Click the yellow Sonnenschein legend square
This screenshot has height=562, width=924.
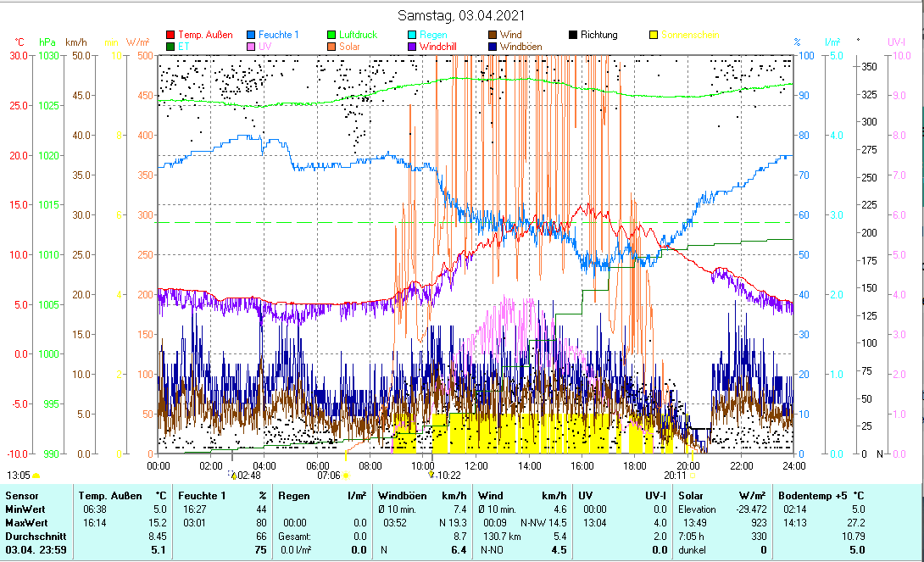654,36
